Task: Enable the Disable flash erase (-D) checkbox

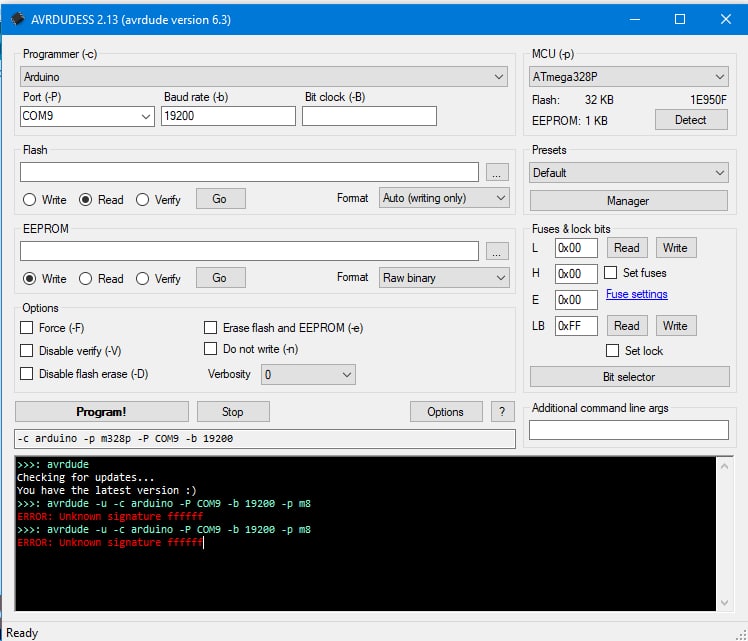Action: coord(27,373)
